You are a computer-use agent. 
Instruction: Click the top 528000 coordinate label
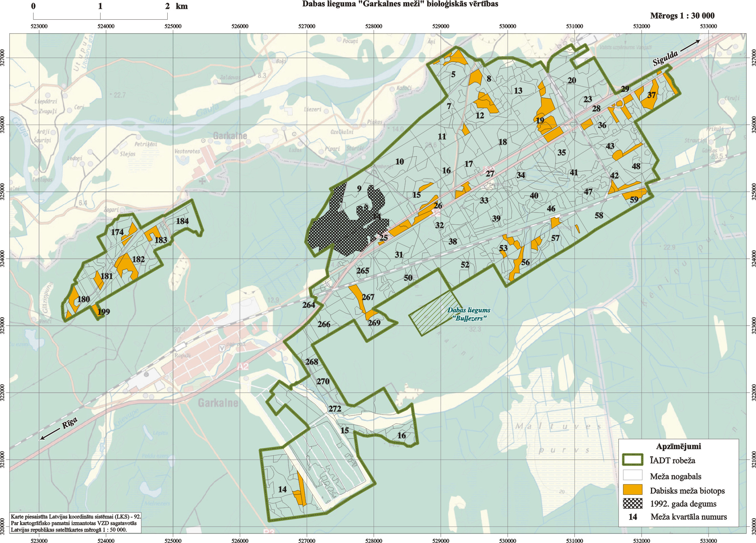[374, 26]
